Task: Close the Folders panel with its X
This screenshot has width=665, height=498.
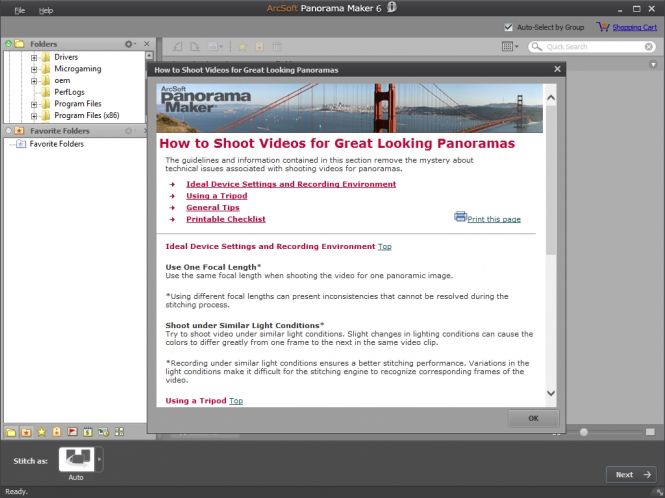Action: click(x=147, y=44)
